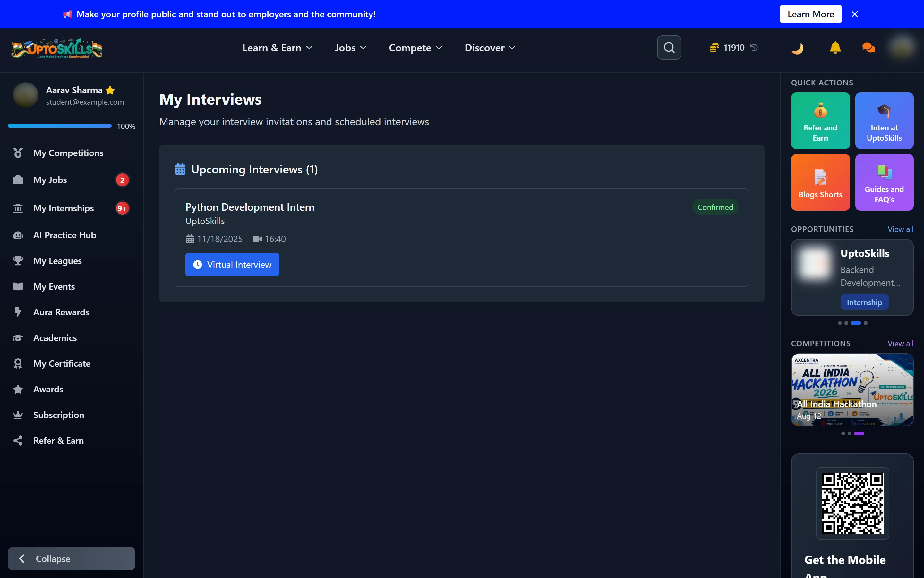The width and height of the screenshot is (924, 578).
Task: Open the Blogs Shorts quick action
Action: [x=820, y=182]
